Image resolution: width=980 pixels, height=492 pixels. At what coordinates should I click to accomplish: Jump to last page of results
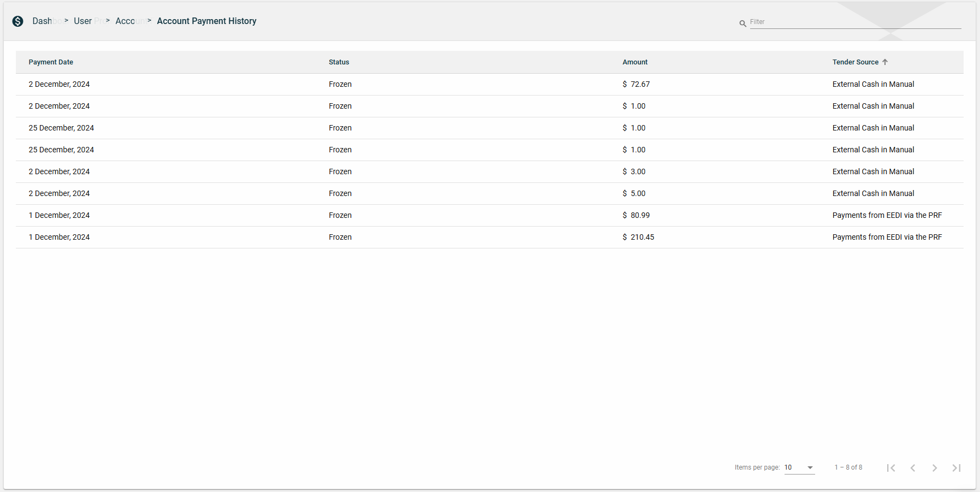[x=957, y=468]
